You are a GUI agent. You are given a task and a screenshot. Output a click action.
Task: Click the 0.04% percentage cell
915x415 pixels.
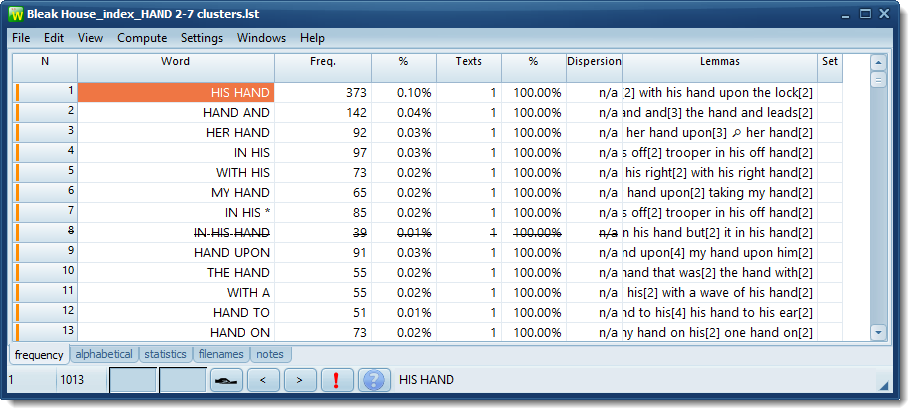point(404,113)
